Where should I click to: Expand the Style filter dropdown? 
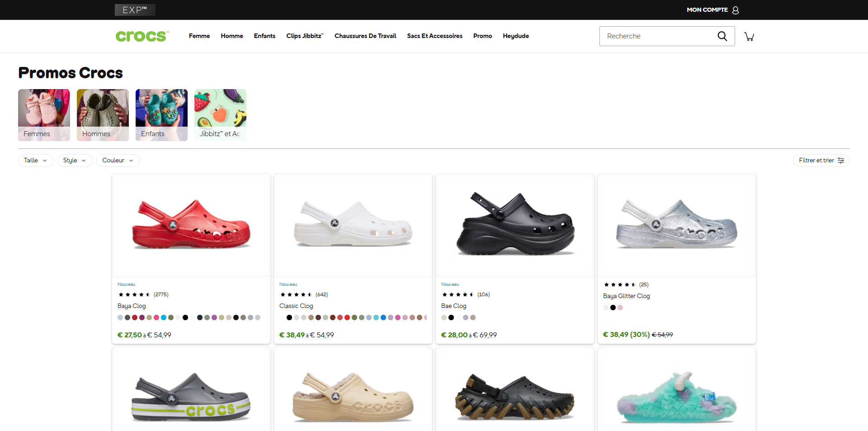(75, 161)
